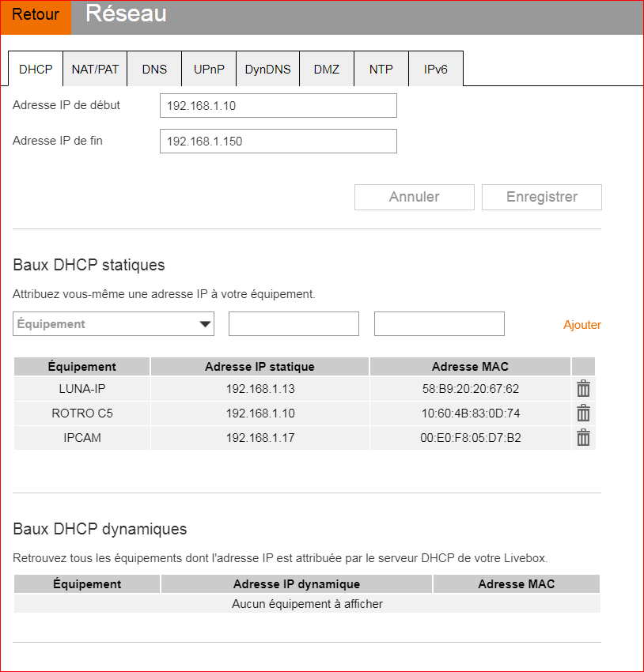Click the MAC address input field

(x=439, y=323)
